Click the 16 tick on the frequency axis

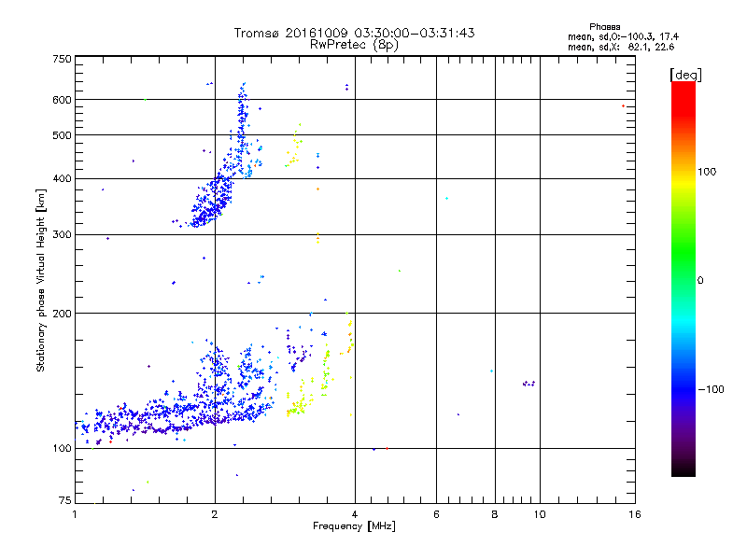click(x=635, y=514)
